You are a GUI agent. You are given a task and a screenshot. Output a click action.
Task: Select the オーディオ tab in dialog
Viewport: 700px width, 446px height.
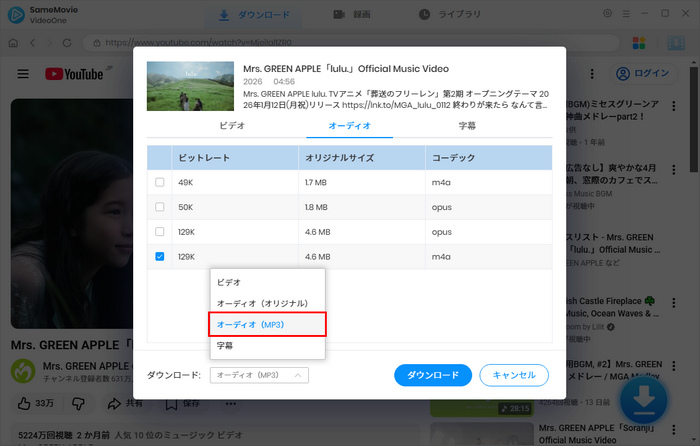[350, 126]
